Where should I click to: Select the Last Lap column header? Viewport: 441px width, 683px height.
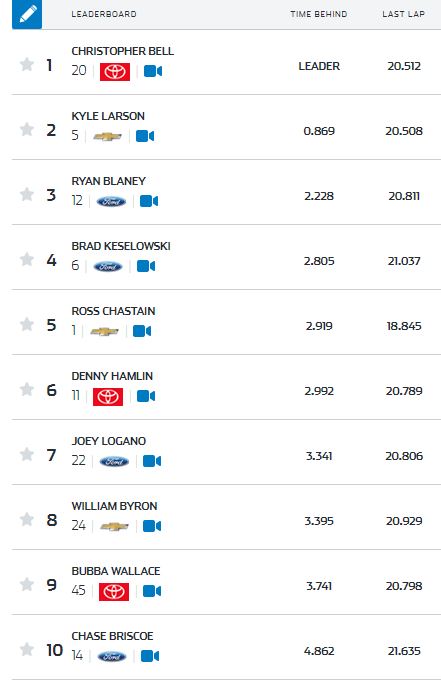click(x=404, y=14)
